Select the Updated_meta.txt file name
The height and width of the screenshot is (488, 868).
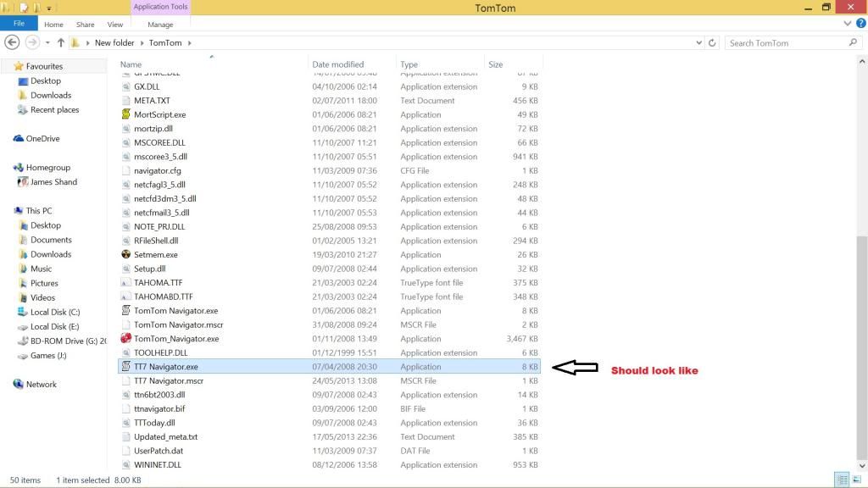point(165,436)
